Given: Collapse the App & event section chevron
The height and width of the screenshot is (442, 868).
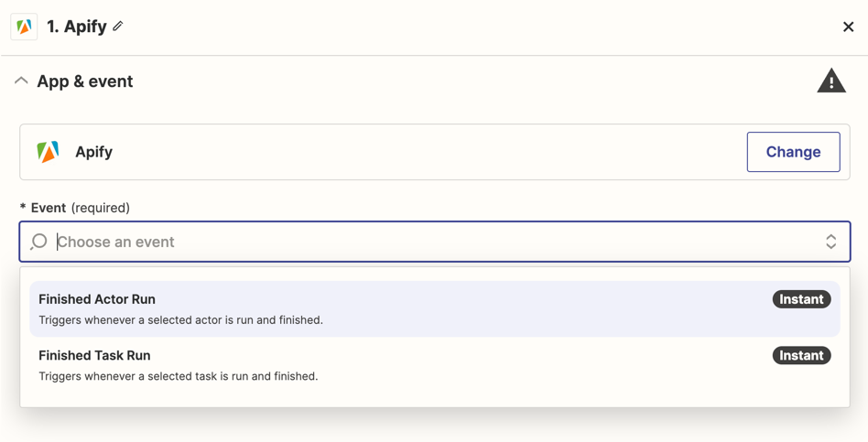Looking at the screenshot, I should click(21, 81).
